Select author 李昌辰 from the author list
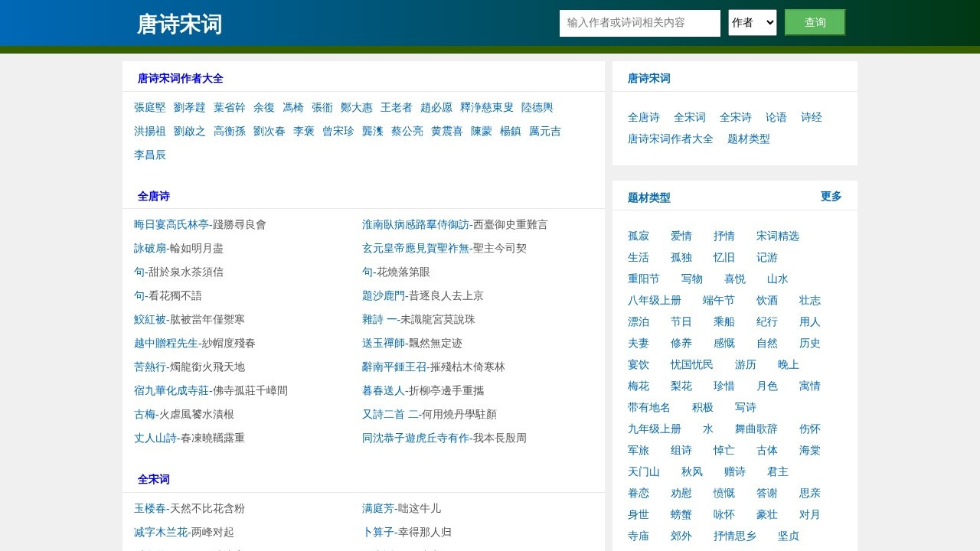The width and height of the screenshot is (980, 551). click(149, 155)
